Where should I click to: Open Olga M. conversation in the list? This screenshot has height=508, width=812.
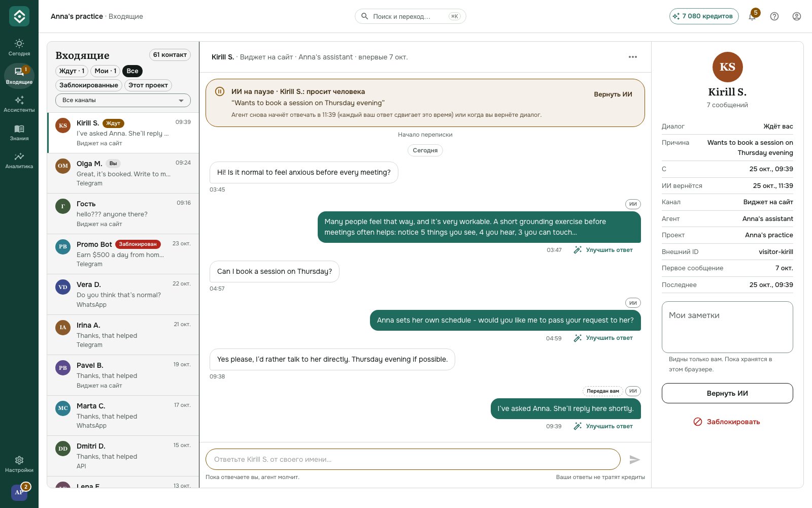pos(123,173)
